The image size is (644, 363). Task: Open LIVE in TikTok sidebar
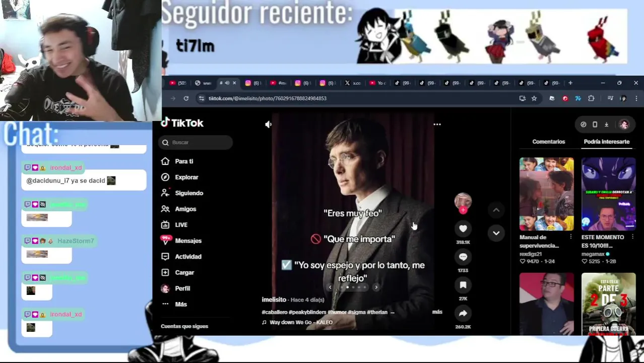pos(174,225)
